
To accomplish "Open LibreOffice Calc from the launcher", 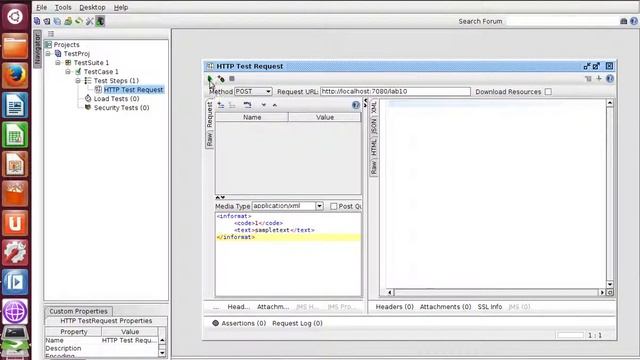I will (15, 134).
